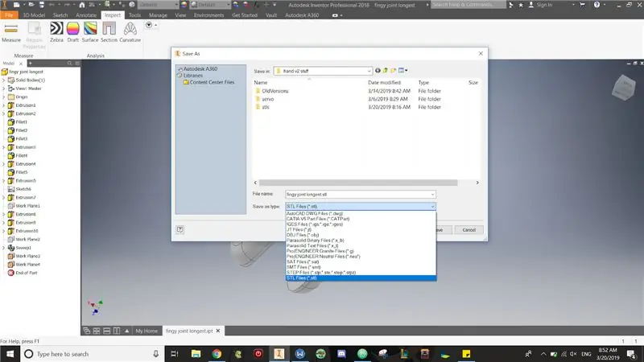Open Section analysis tool
644x362 pixels.
click(x=109, y=29)
